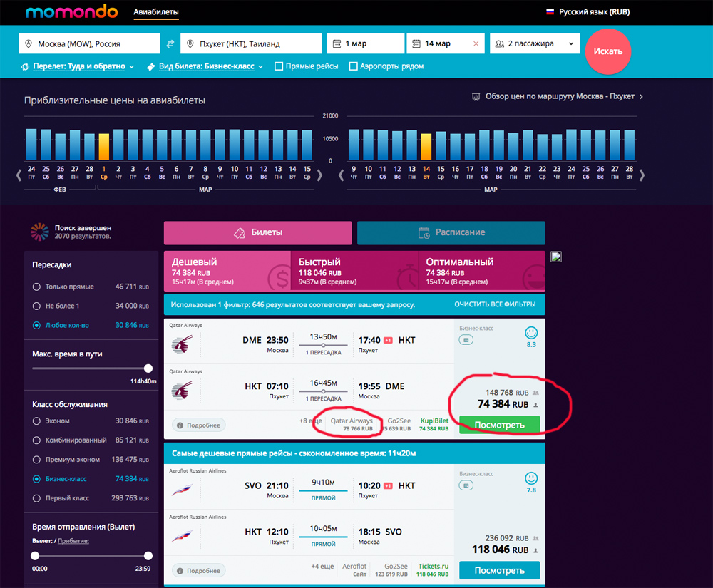Open Tickets.ru 118 046 RUB offer
Viewport: 713px width, 588px height.
(x=433, y=570)
